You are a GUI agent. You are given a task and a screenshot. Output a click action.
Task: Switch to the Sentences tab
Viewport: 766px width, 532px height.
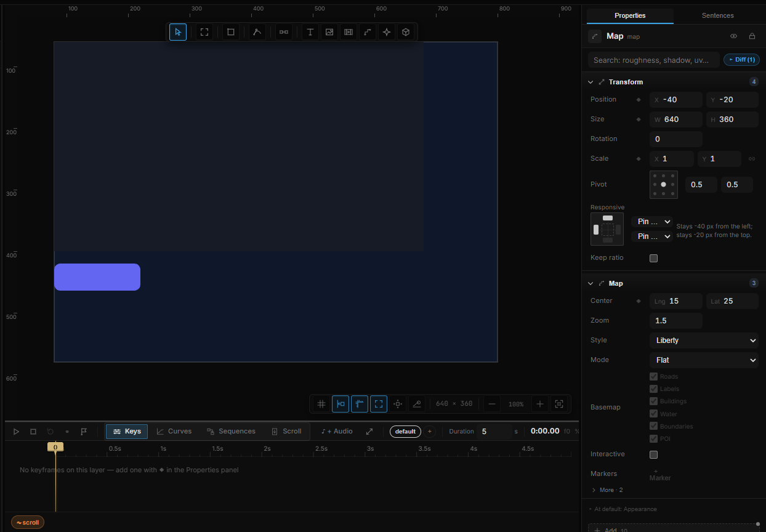[718, 15]
